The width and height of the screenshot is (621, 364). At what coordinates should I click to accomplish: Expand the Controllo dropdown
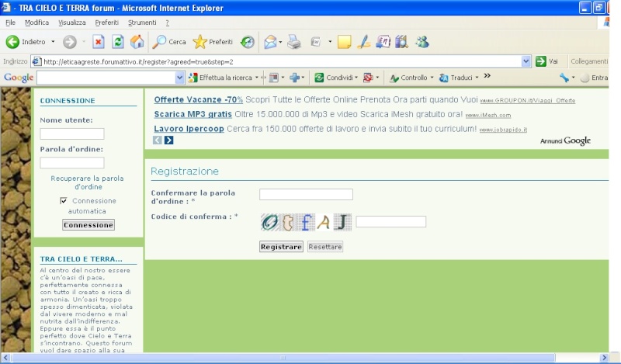pos(432,78)
